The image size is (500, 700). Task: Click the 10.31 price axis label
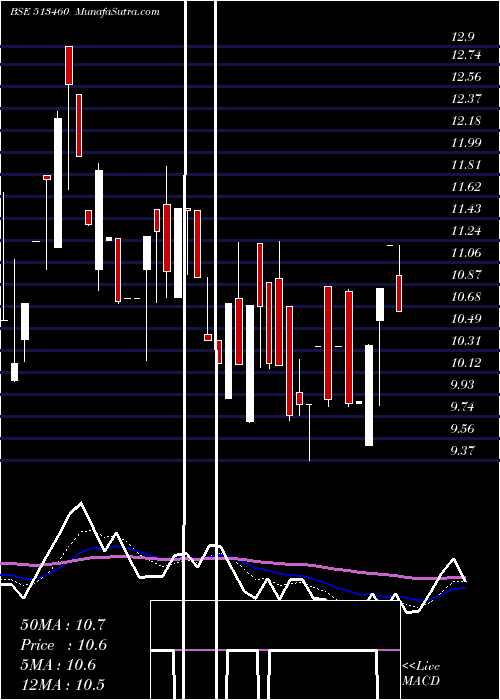coord(466,341)
